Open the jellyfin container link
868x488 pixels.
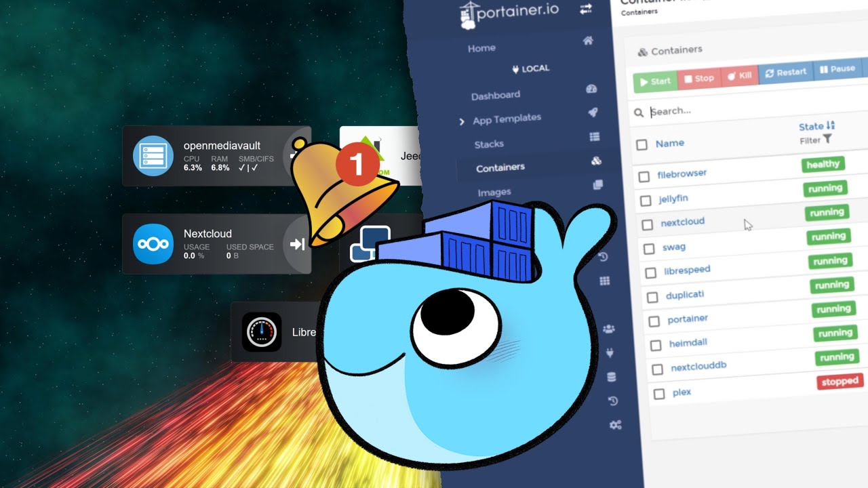[673, 199]
